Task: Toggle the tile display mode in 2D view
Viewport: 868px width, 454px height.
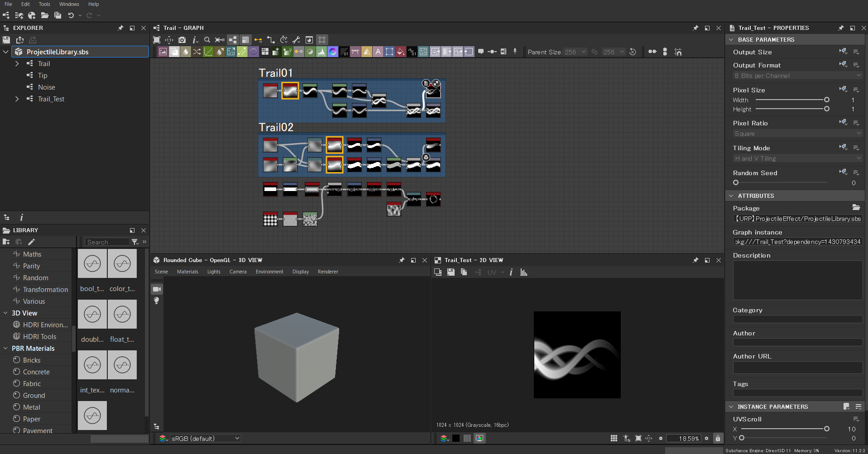Action: pyautogui.click(x=614, y=438)
